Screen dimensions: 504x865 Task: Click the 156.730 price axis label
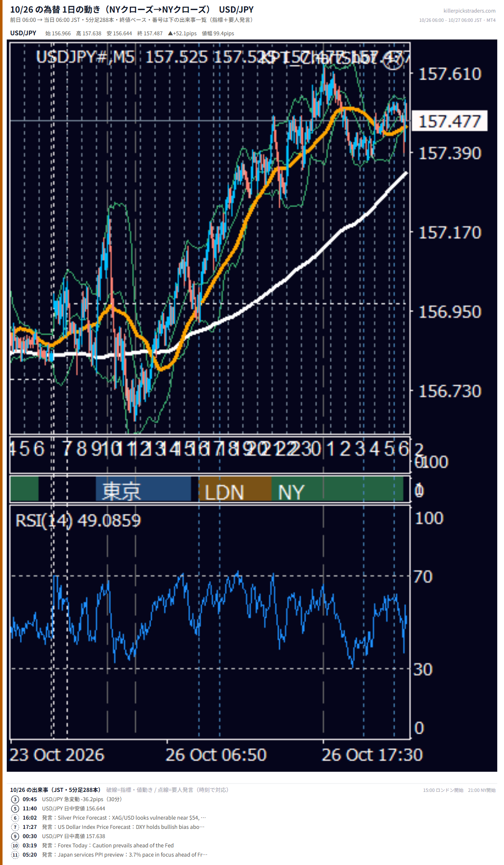(x=450, y=392)
